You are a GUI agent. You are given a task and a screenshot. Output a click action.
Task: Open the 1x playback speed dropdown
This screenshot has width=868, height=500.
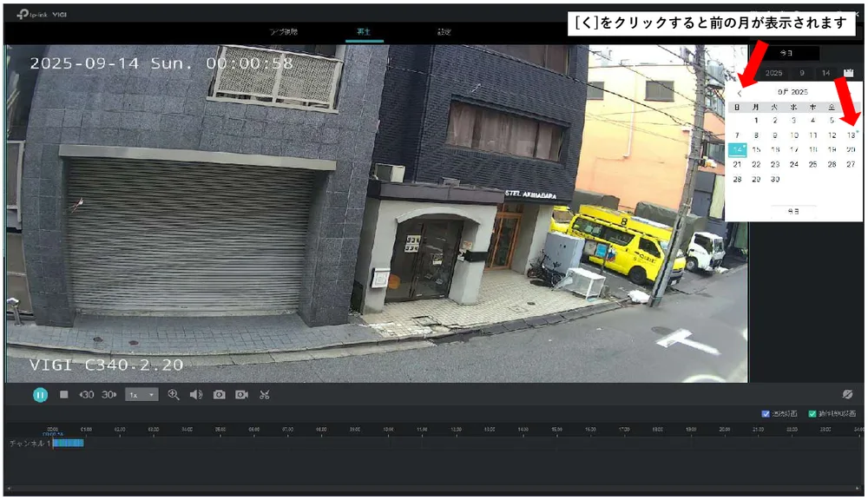pyautogui.click(x=141, y=395)
